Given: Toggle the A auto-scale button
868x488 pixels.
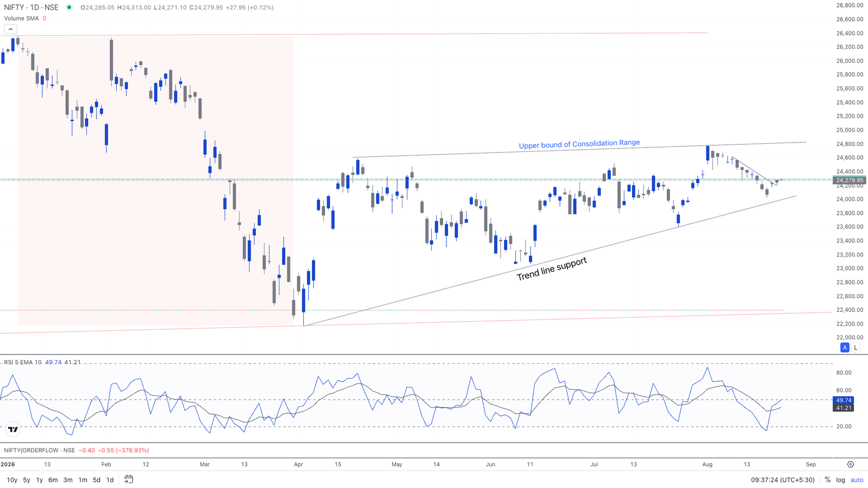Looking at the screenshot, I should (845, 348).
